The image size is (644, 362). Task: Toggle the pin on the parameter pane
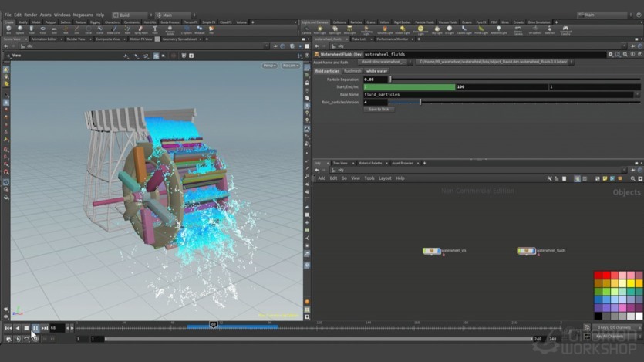click(x=633, y=46)
